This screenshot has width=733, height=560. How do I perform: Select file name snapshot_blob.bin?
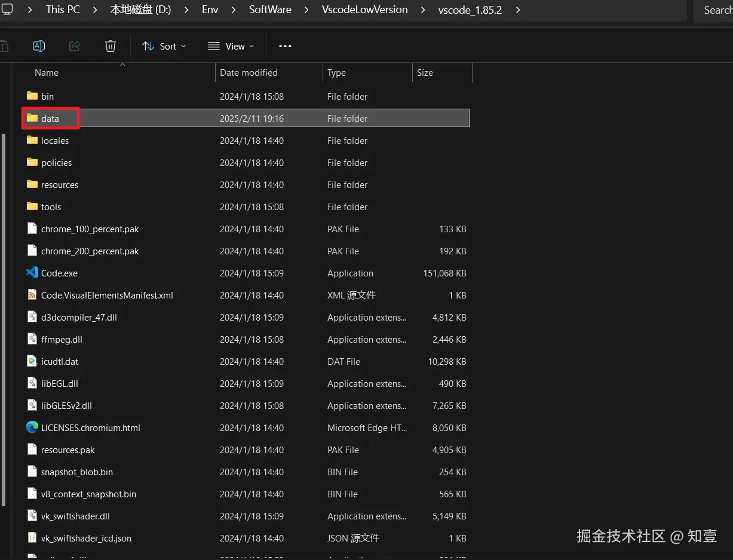(77, 472)
